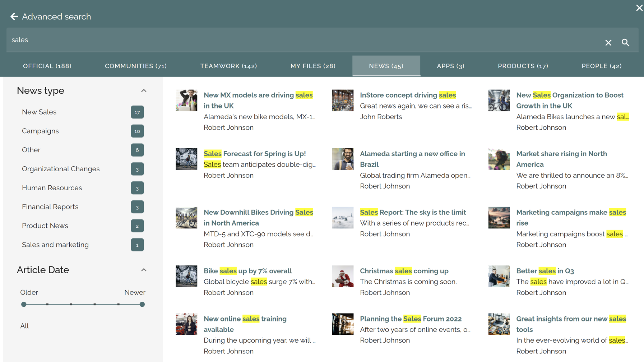Open 'Alameda starting a new office in Brazil'

pos(412,159)
